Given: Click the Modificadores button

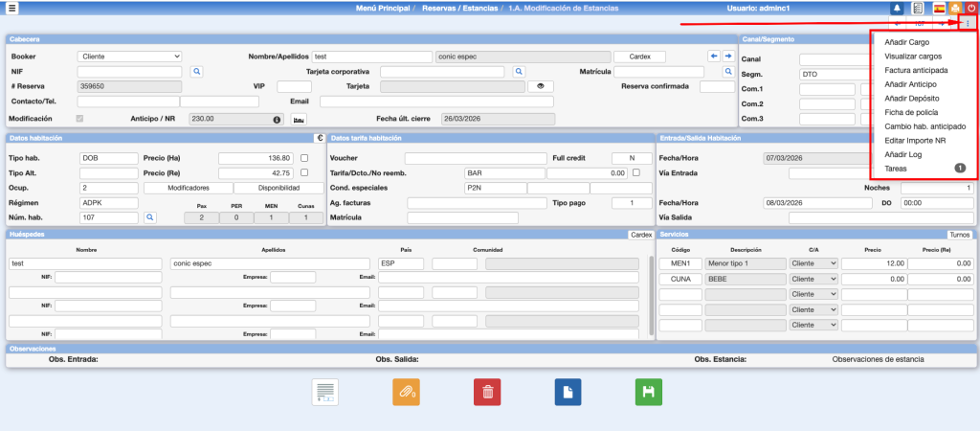Looking at the screenshot, I should (x=188, y=188).
